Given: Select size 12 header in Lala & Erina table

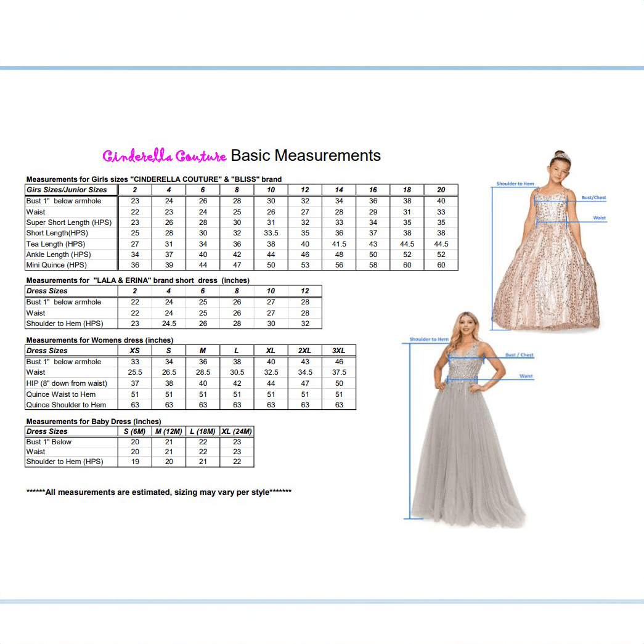Looking at the screenshot, I should click(x=305, y=291).
